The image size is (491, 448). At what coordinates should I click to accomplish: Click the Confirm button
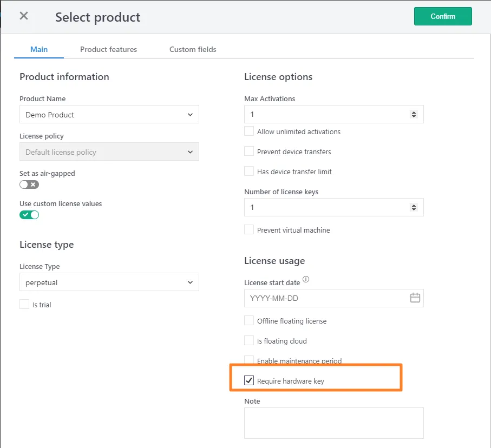442,16
